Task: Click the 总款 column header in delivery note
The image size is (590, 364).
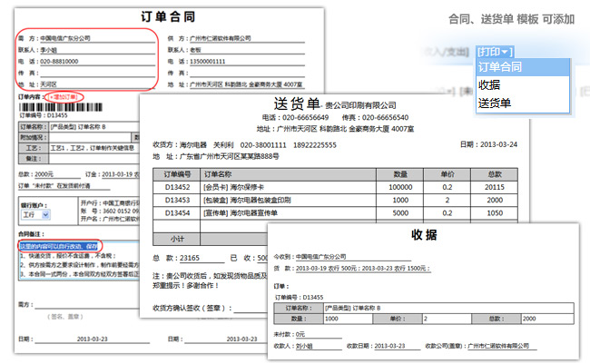Action: click(495, 174)
